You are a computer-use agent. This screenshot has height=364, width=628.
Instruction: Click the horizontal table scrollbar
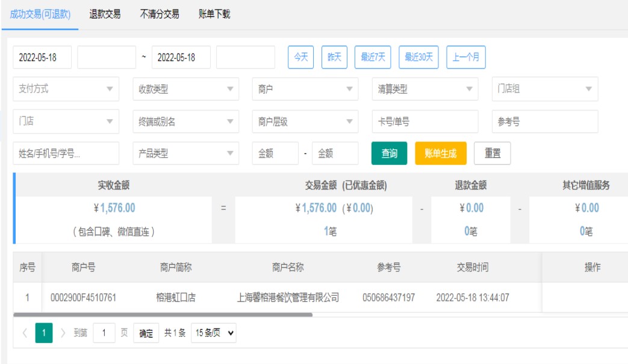click(x=163, y=315)
